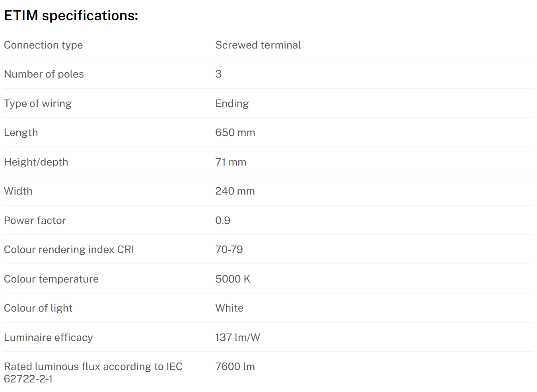Click the Number of poles label

[x=44, y=74]
